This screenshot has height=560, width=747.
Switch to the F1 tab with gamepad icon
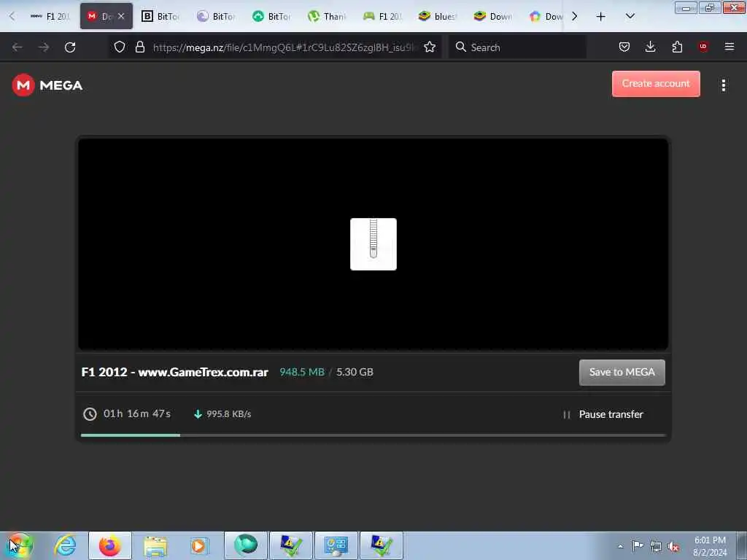point(382,16)
